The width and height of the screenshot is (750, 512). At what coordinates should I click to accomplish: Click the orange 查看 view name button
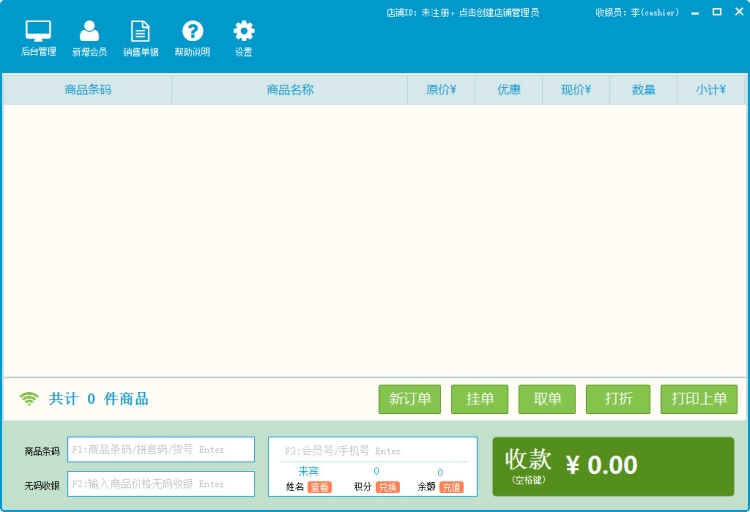click(x=320, y=487)
